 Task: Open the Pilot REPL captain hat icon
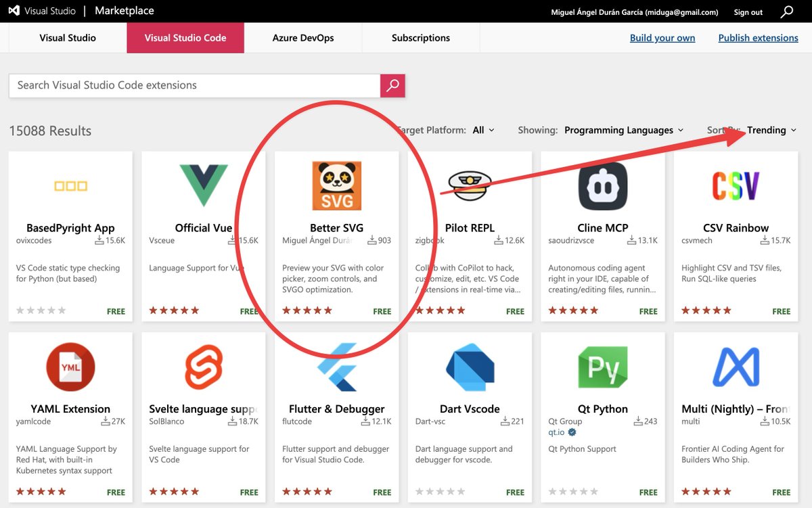[470, 185]
